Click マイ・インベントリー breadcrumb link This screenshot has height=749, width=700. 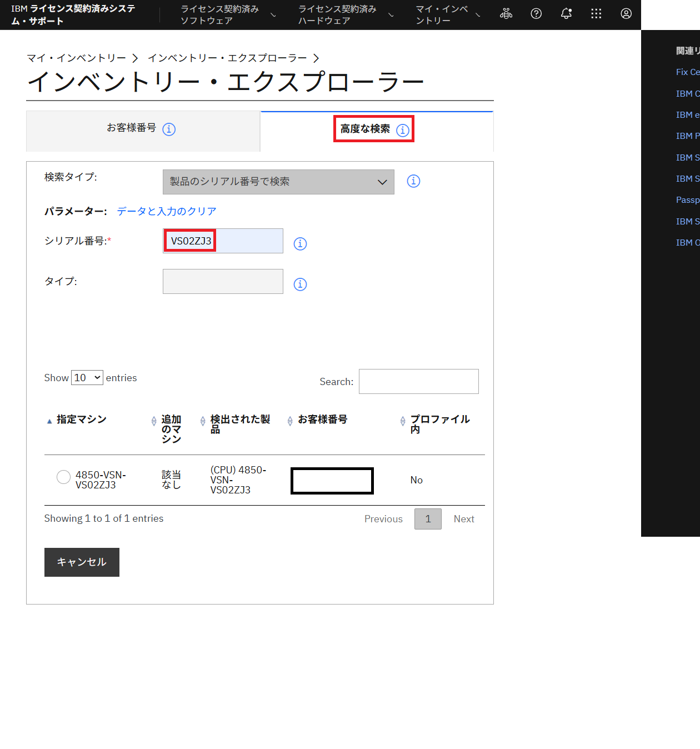click(x=77, y=58)
